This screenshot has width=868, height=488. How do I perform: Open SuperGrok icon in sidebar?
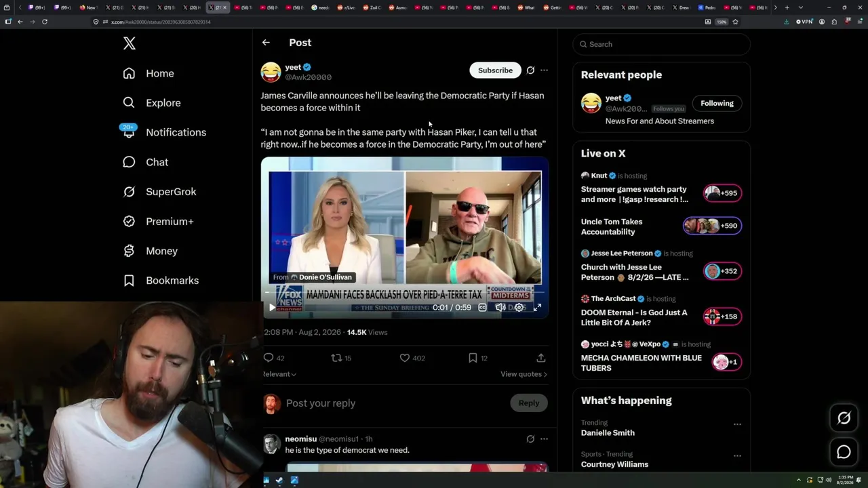pos(129,192)
